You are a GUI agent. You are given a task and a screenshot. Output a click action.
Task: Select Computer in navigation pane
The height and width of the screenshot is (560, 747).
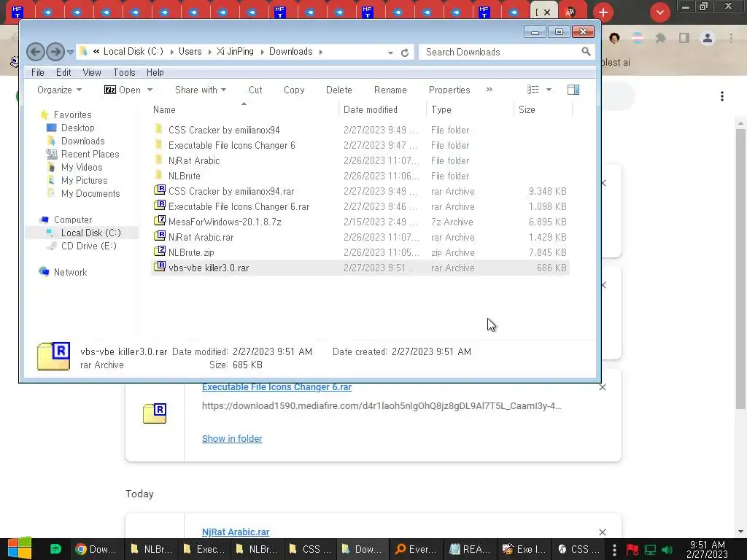(73, 219)
